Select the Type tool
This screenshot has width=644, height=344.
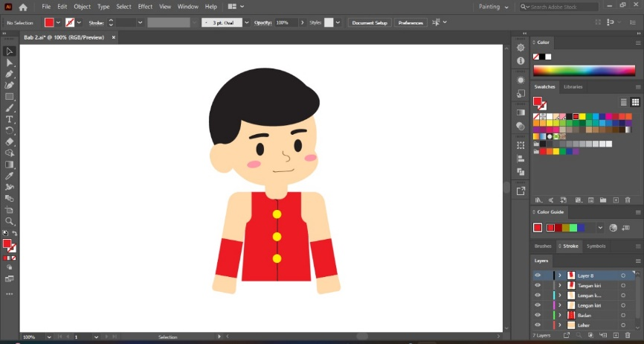(9, 119)
